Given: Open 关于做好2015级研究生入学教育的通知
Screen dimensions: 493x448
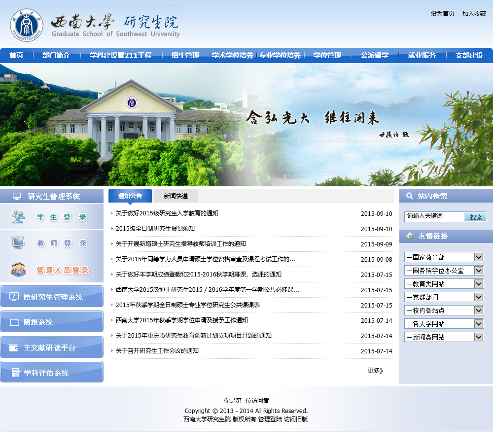Looking at the screenshot, I should pos(167,213).
